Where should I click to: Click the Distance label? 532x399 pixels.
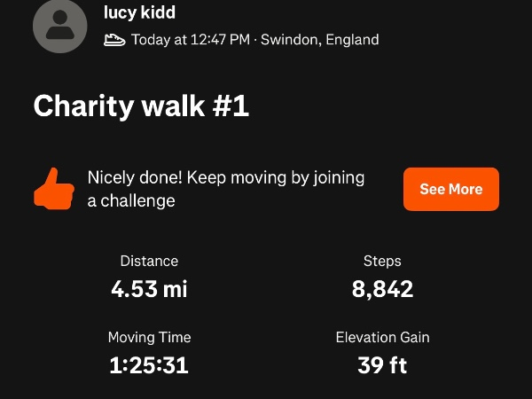149,261
